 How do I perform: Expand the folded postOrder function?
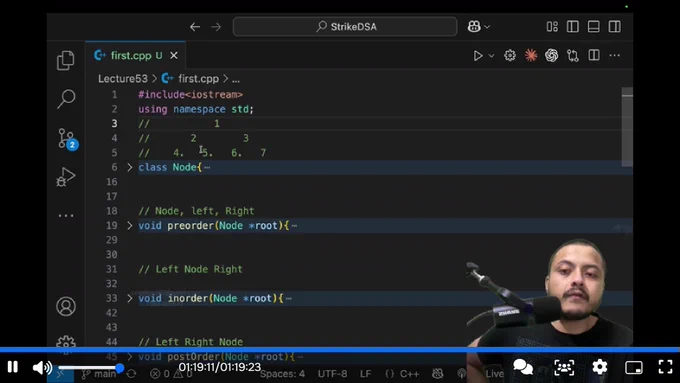click(x=129, y=357)
